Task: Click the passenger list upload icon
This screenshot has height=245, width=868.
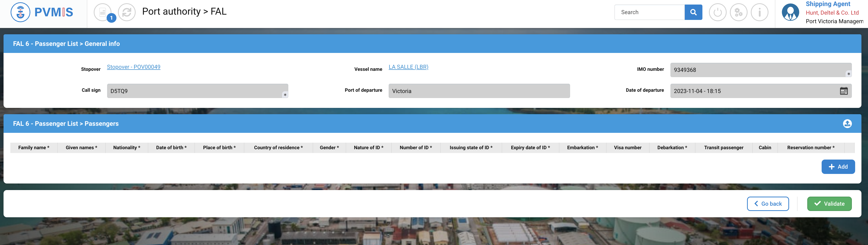Action: click(847, 124)
